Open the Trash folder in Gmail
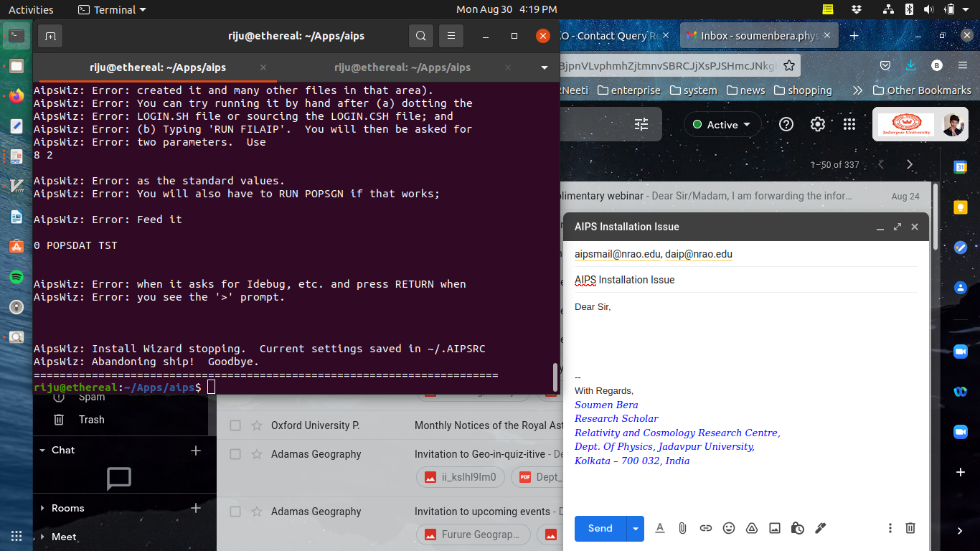 point(91,420)
